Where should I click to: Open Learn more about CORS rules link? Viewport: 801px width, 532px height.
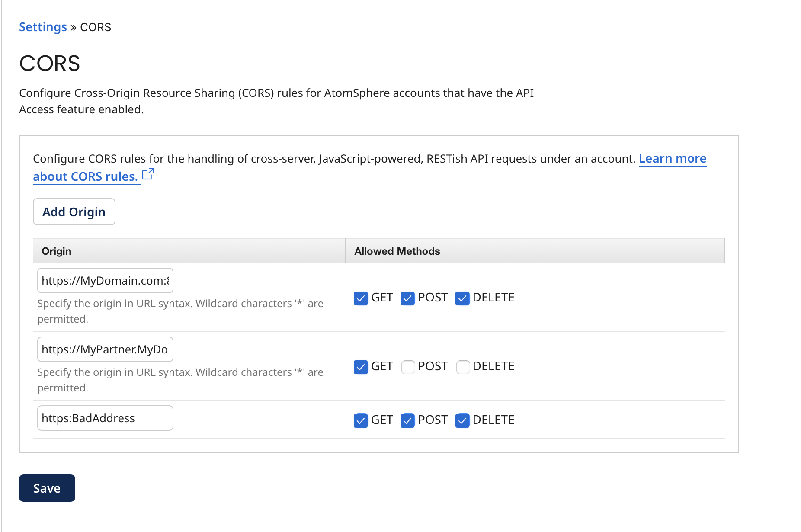click(x=672, y=159)
